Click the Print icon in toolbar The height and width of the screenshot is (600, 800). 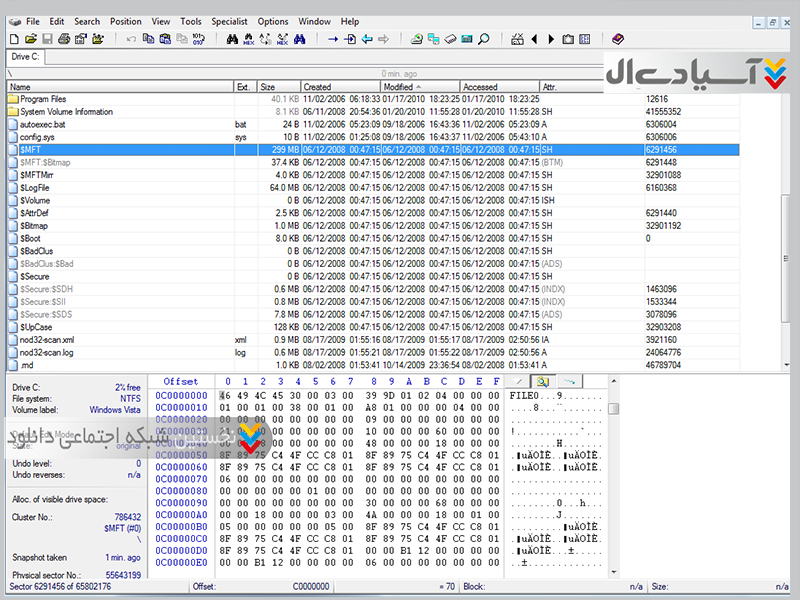[62, 39]
